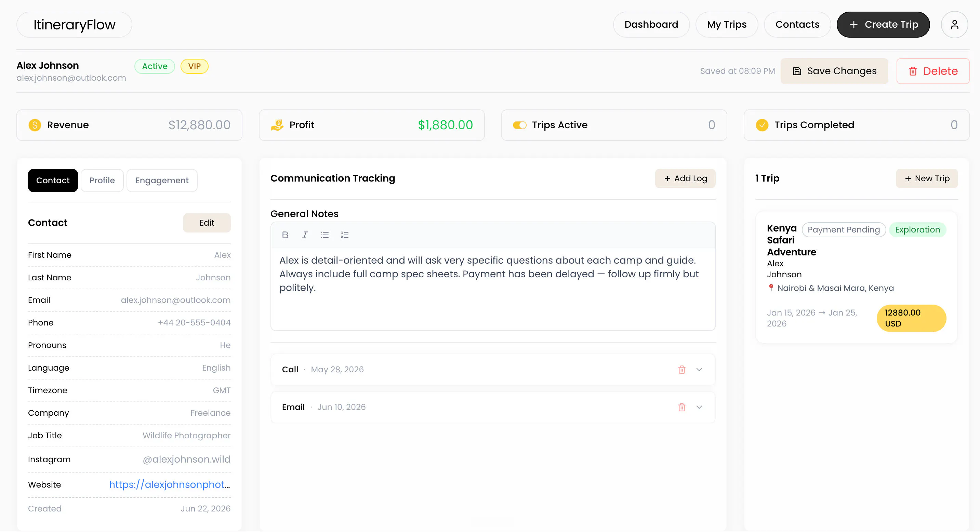Open My Trips in navigation

727,25
